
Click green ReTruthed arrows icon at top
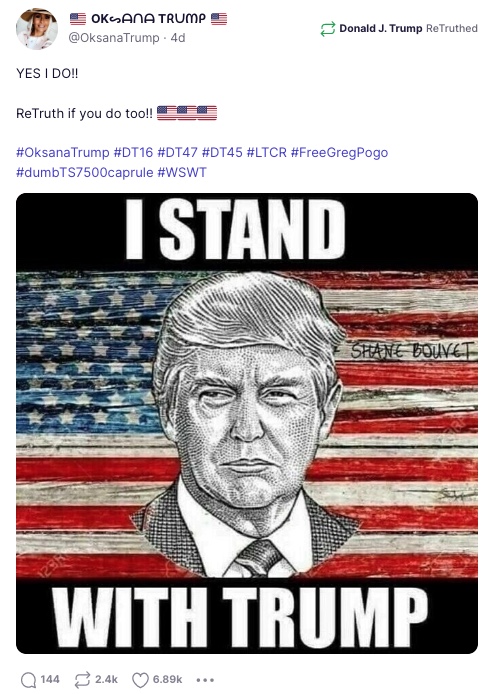tap(328, 29)
